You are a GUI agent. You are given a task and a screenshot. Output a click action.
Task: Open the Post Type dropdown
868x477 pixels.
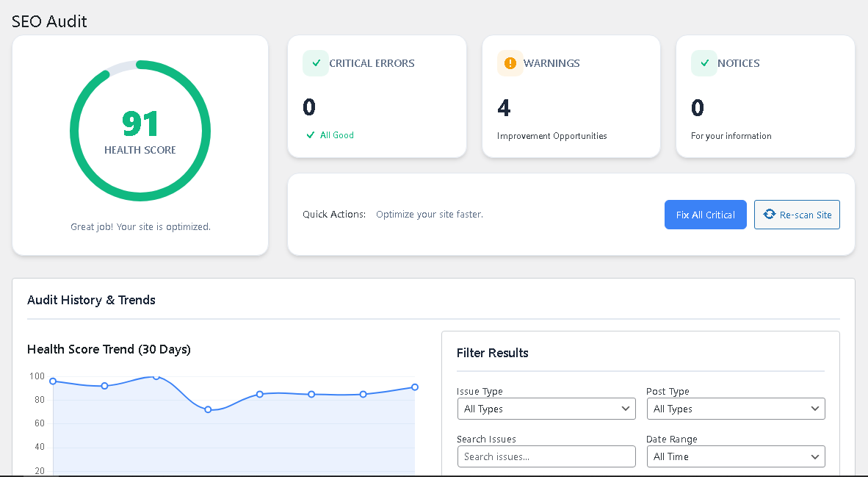pos(736,409)
